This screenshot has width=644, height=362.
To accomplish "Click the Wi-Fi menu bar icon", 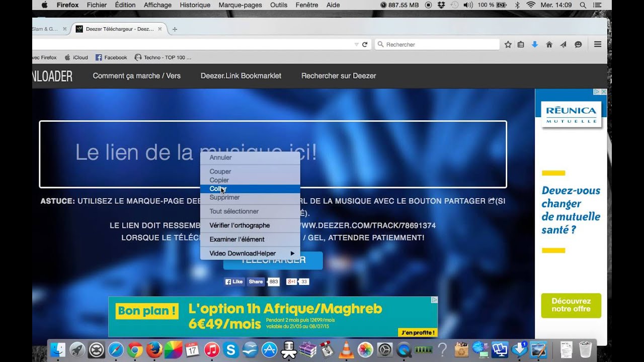I will 531,5.
